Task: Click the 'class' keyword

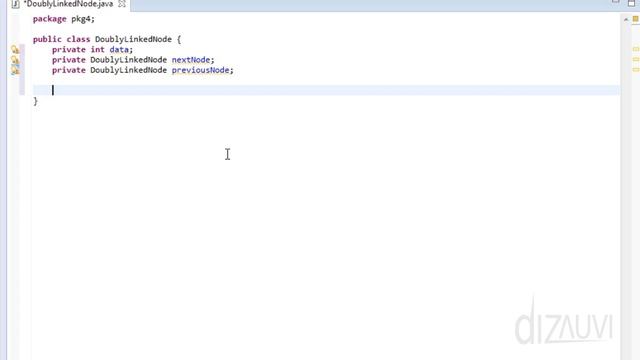Action: tap(78, 39)
